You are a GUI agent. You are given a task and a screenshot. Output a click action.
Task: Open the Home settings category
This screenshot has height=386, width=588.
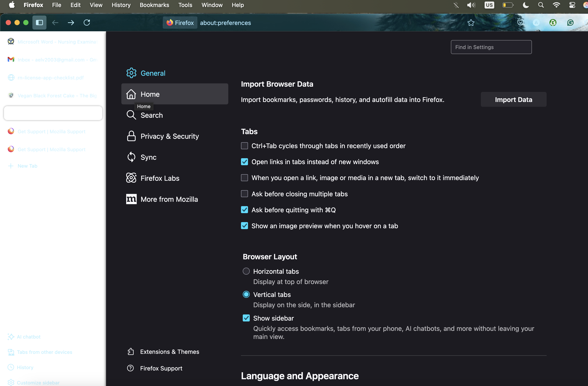click(x=175, y=94)
